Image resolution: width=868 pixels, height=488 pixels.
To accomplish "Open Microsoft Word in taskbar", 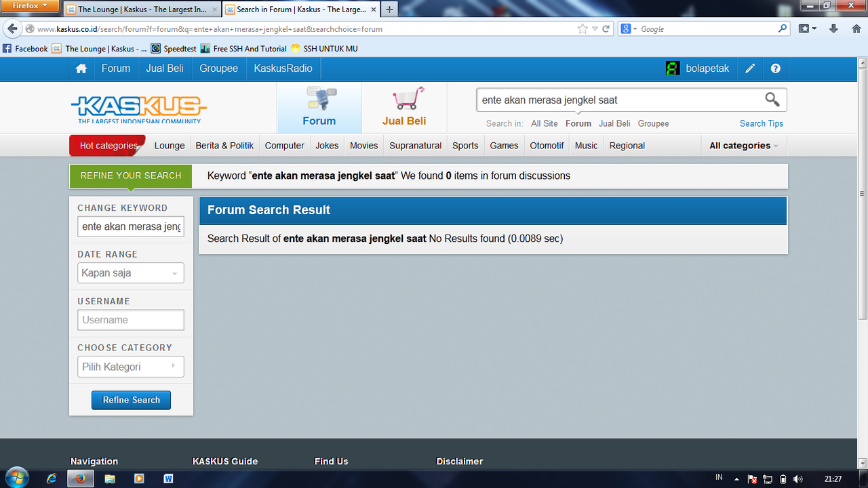I will point(168,479).
